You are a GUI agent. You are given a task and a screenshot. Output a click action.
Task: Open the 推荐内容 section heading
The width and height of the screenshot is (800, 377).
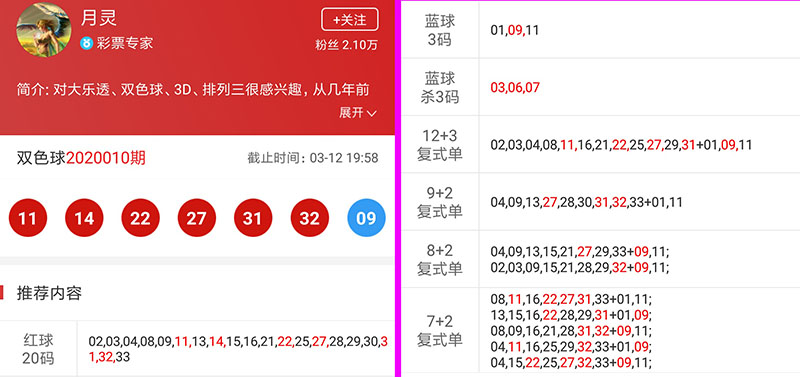point(49,293)
